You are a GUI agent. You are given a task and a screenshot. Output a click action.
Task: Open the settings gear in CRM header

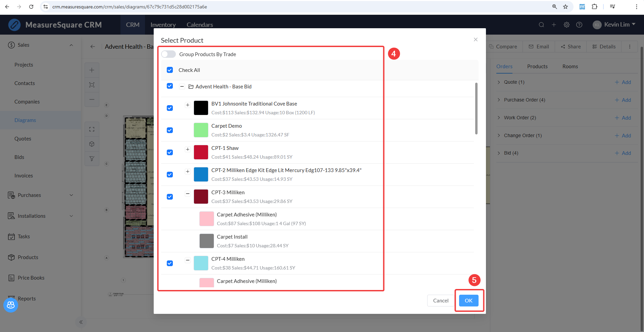pyautogui.click(x=566, y=25)
